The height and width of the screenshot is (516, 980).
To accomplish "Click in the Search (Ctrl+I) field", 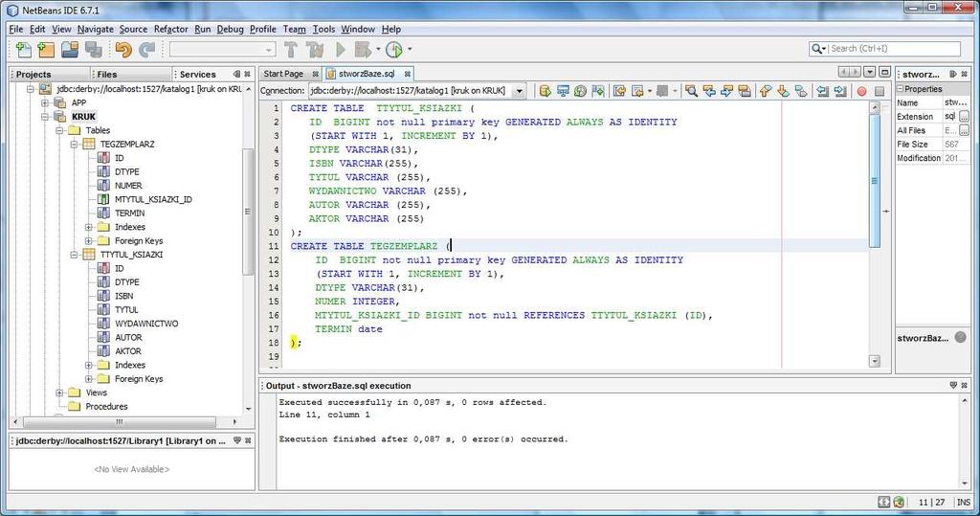I will click(x=884, y=49).
